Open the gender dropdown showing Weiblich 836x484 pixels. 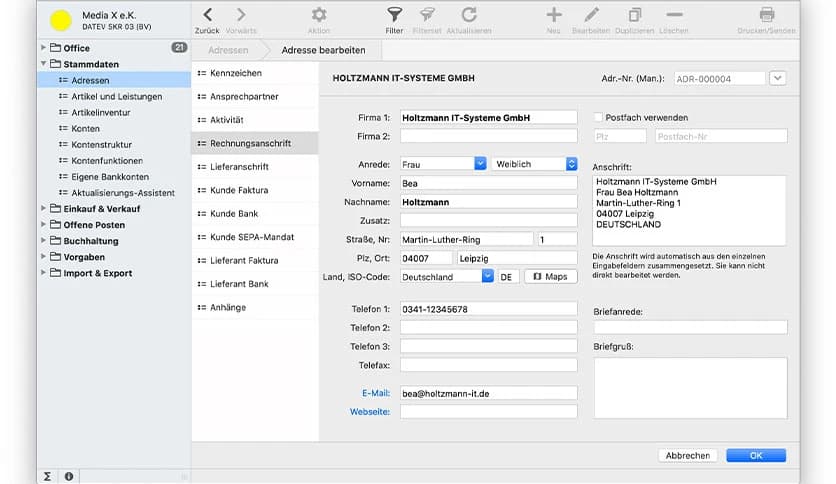coord(535,164)
